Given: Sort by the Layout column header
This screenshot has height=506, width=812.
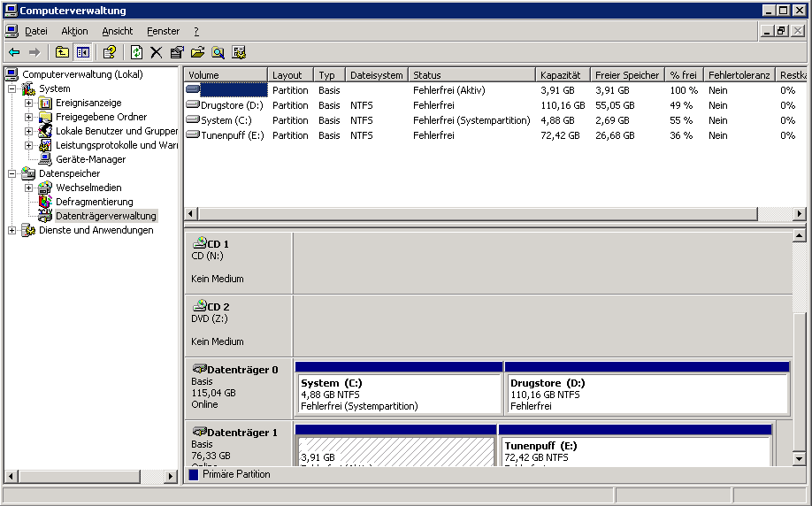Looking at the screenshot, I should point(290,75).
